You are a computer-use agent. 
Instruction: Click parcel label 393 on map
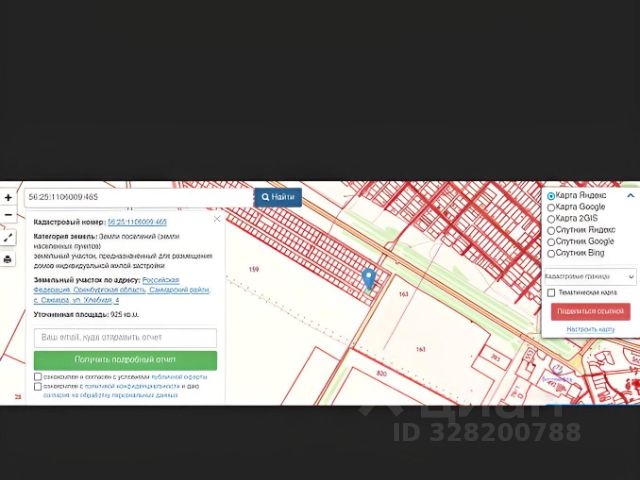click(495, 358)
